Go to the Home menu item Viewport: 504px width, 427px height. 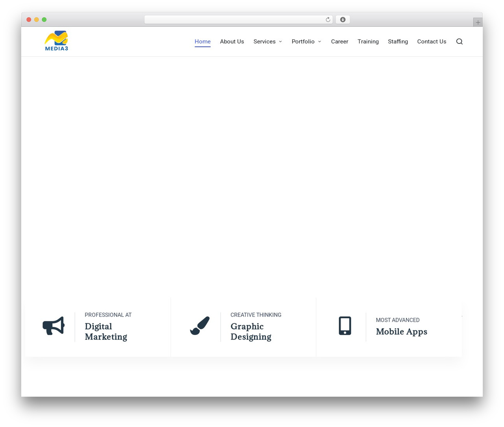[202, 41]
